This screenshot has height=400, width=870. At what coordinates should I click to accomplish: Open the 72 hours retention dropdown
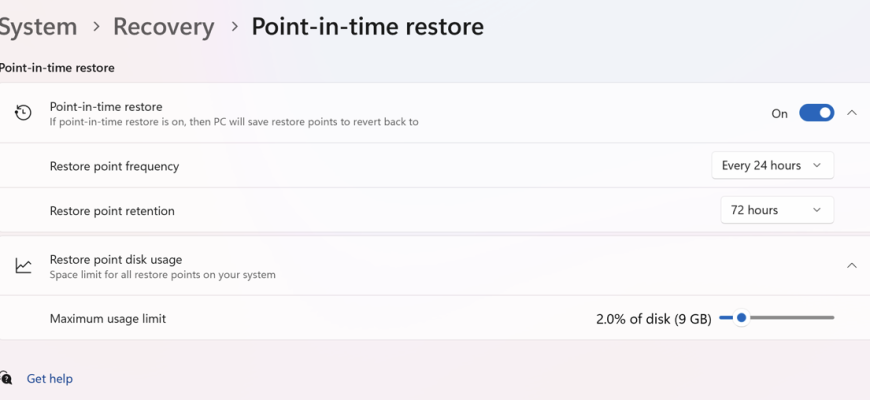pos(777,210)
